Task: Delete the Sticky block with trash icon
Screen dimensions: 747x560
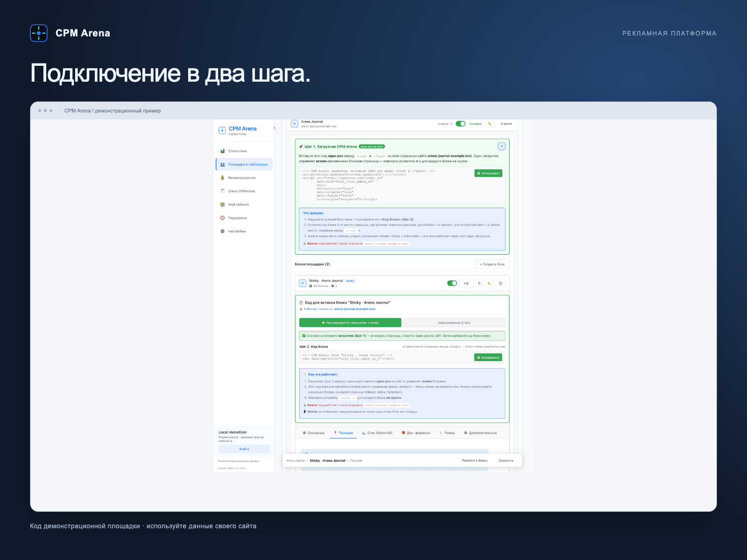Action: point(500,283)
